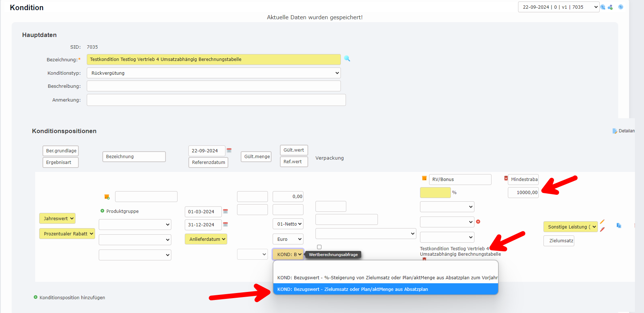Open the wide empty dropdown under Verpackung
The width and height of the screenshot is (644, 313).
click(x=366, y=234)
